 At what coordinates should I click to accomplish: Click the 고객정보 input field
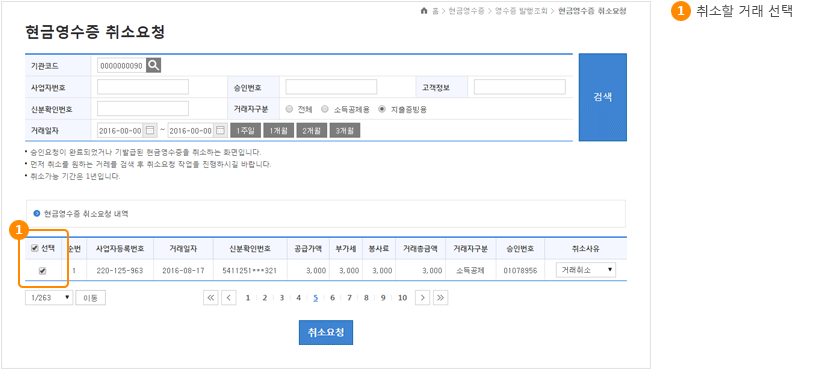click(520, 87)
